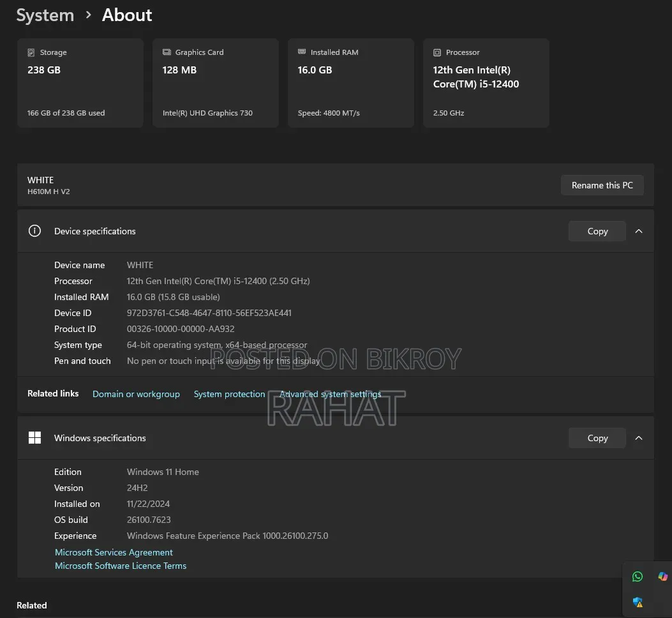The width and height of the screenshot is (672, 618).
Task: Select 16.0 GB (15.8 GB usable) text
Action: (173, 297)
